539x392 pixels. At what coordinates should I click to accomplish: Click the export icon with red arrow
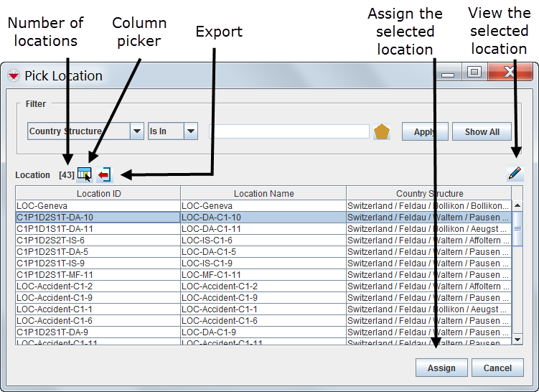[x=105, y=174]
